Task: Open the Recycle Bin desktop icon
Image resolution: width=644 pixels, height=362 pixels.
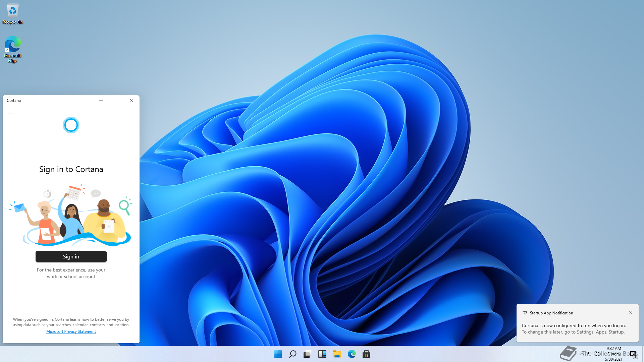Action: 13,14
